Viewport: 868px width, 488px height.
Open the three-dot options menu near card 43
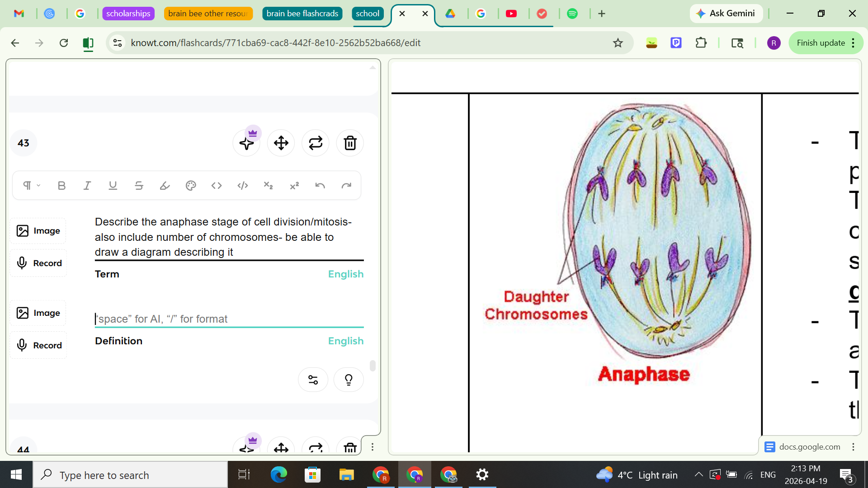pyautogui.click(x=372, y=446)
